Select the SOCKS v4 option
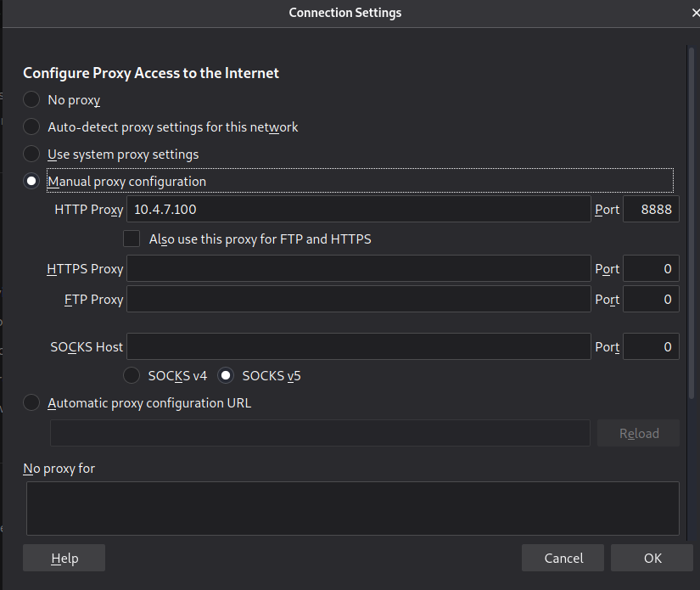Screen dimensions: 700x590 pos(132,375)
